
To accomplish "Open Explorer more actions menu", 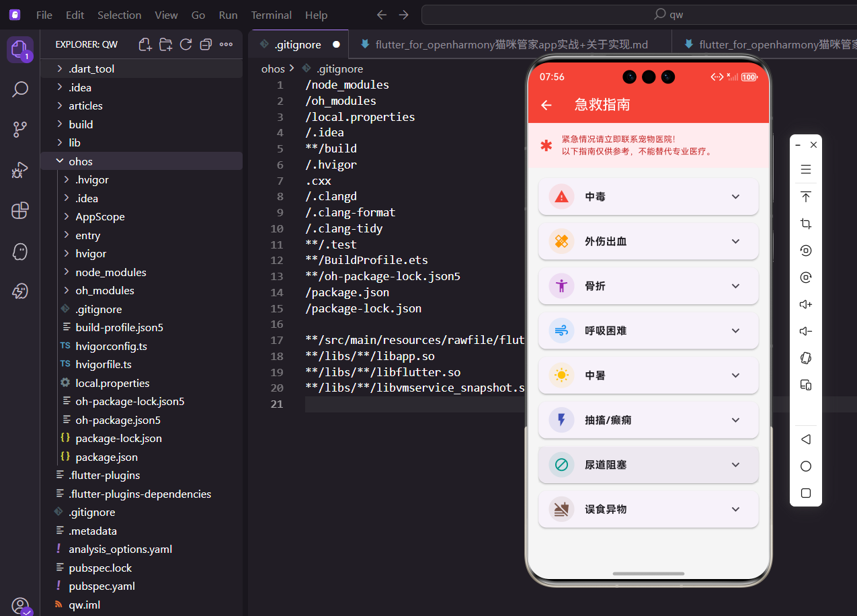I will click(x=227, y=44).
